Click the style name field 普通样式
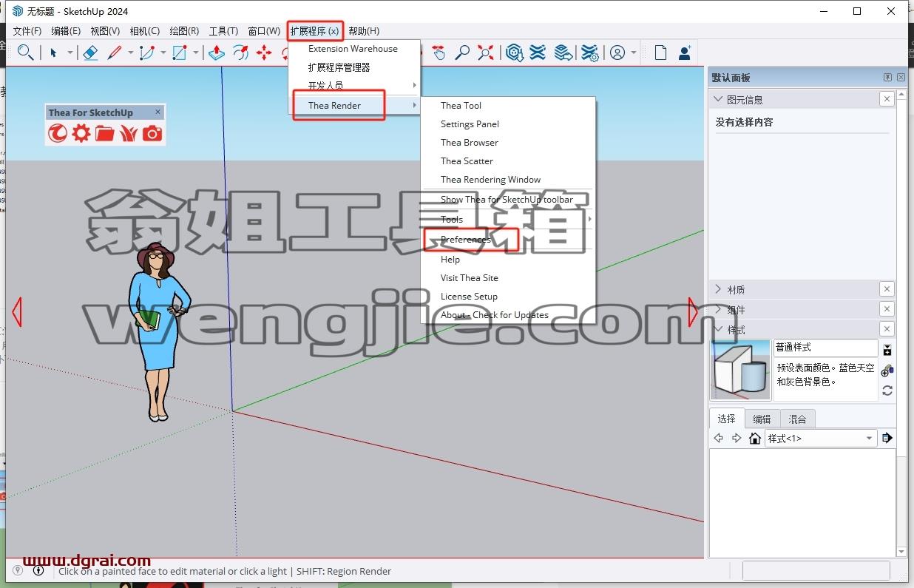 (x=825, y=347)
